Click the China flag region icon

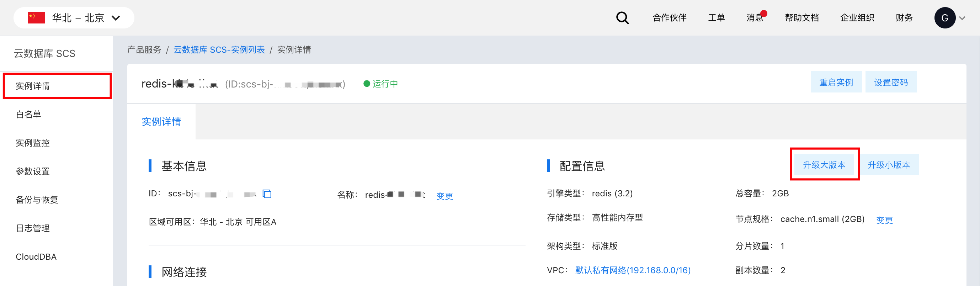click(x=36, y=18)
